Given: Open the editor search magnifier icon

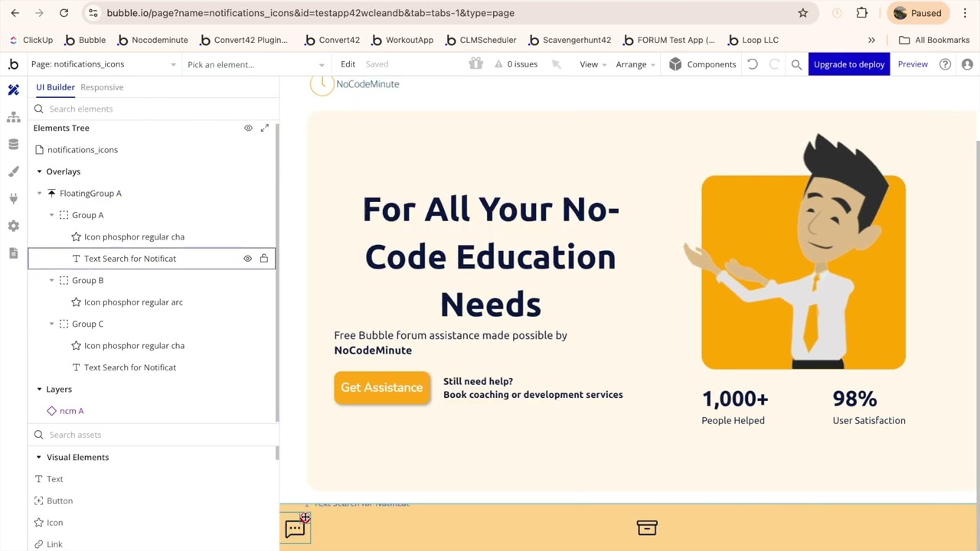Looking at the screenshot, I should (x=796, y=64).
